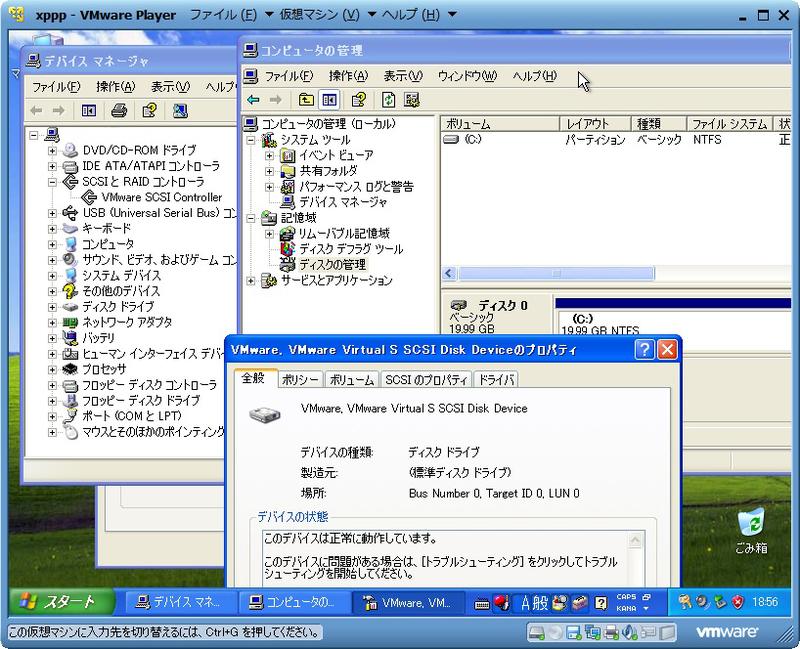Click VMware, VM... taskbar button
The height and width of the screenshot is (649, 800).
pos(409,603)
